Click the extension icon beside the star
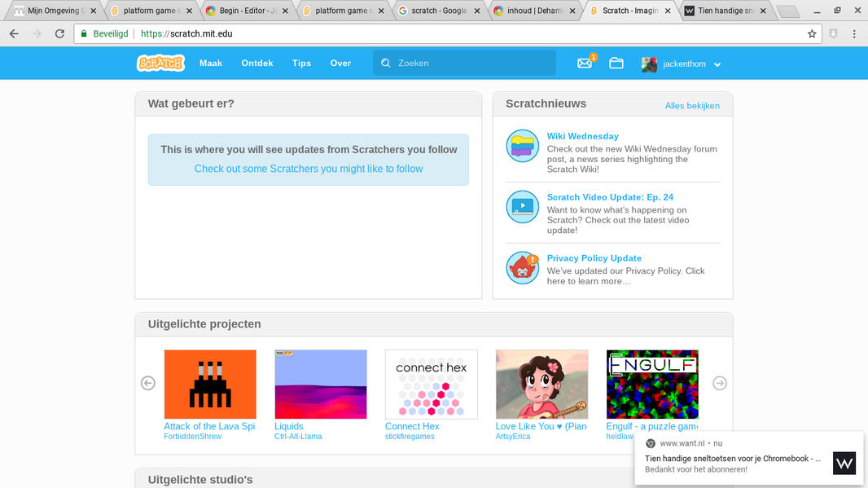Screen dimensions: 868x488 tap(833, 33)
